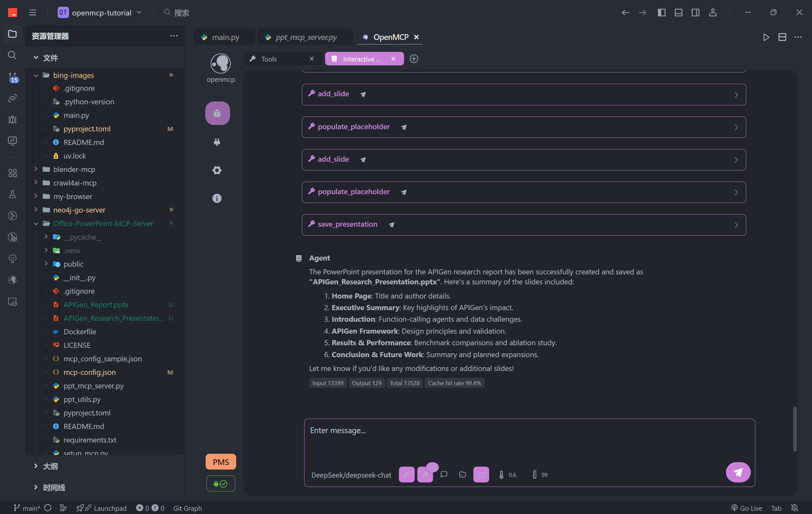Image resolution: width=812 pixels, height=514 pixels.
Task: Change the DeepSeek/deepseek-chat model selector
Action: pos(351,475)
